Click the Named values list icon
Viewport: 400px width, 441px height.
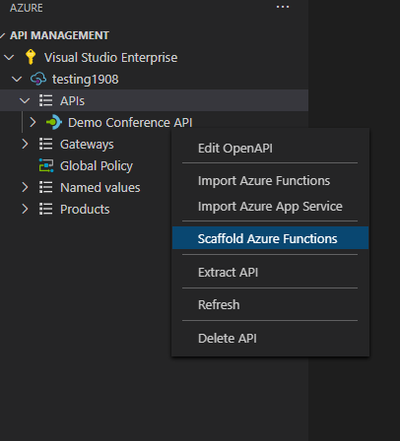46,187
